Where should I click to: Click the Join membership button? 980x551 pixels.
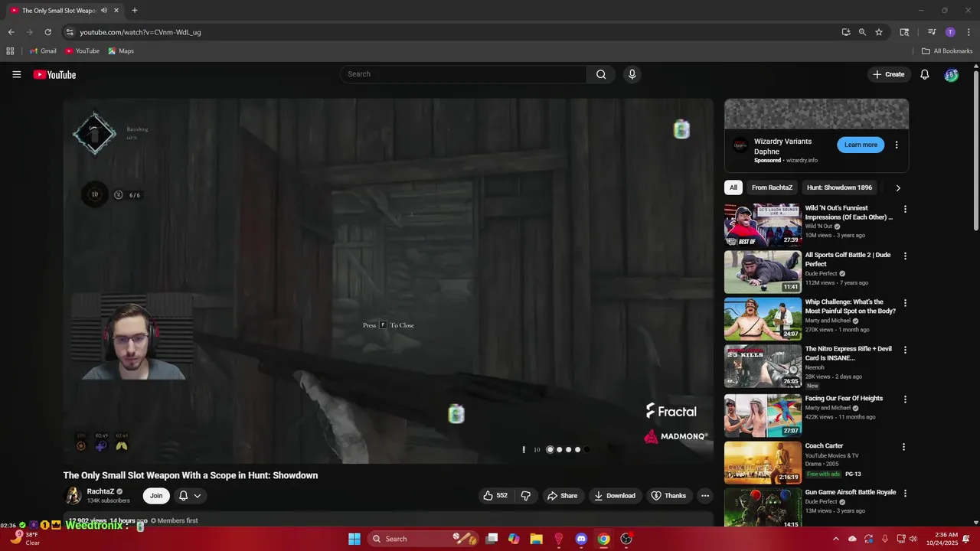[x=156, y=496]
